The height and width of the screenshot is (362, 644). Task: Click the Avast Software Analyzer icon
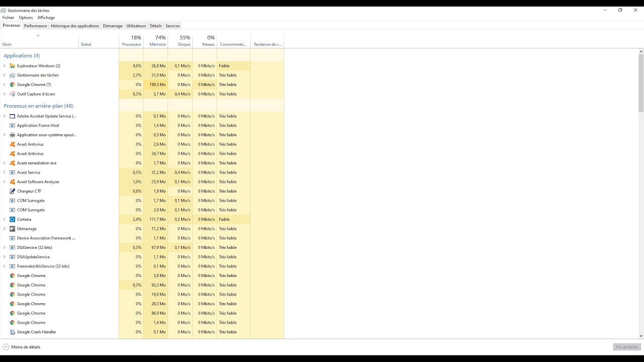click(x=13, y=182)
